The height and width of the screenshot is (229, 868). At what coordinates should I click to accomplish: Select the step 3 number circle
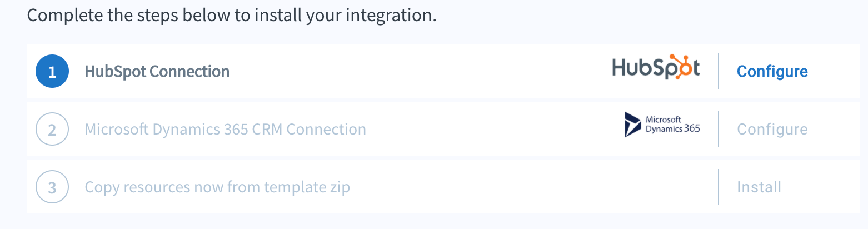(52, 187)
